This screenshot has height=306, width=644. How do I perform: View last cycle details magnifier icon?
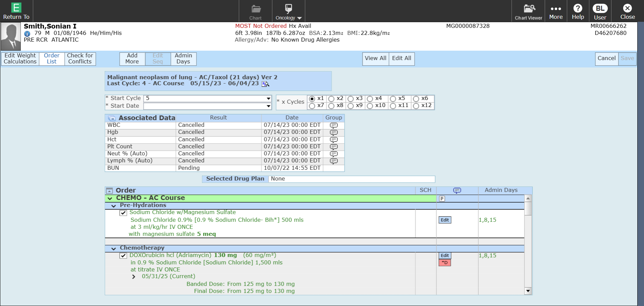(266, 84)
